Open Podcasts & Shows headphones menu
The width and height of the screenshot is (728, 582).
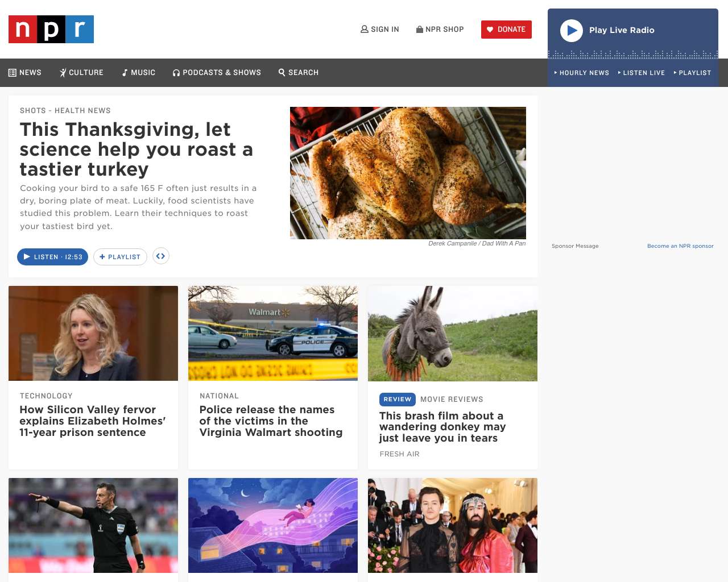(x=217, y=73)
